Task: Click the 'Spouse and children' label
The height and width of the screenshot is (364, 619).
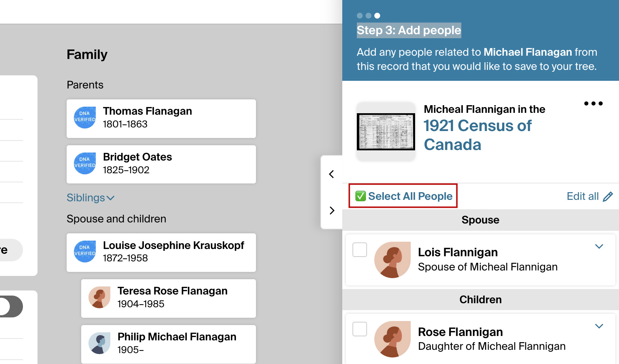Action: coord(117,219)
